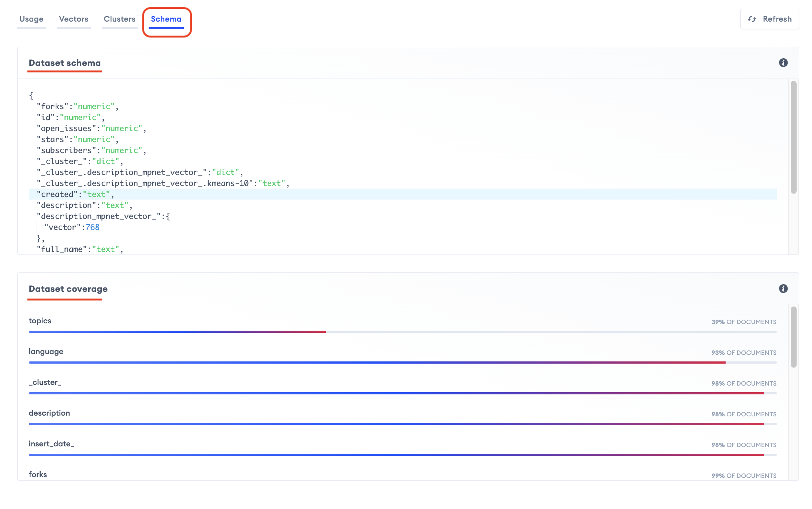
Task: Click the Dataset coverage info icon
Action: (x=783, y=289)
